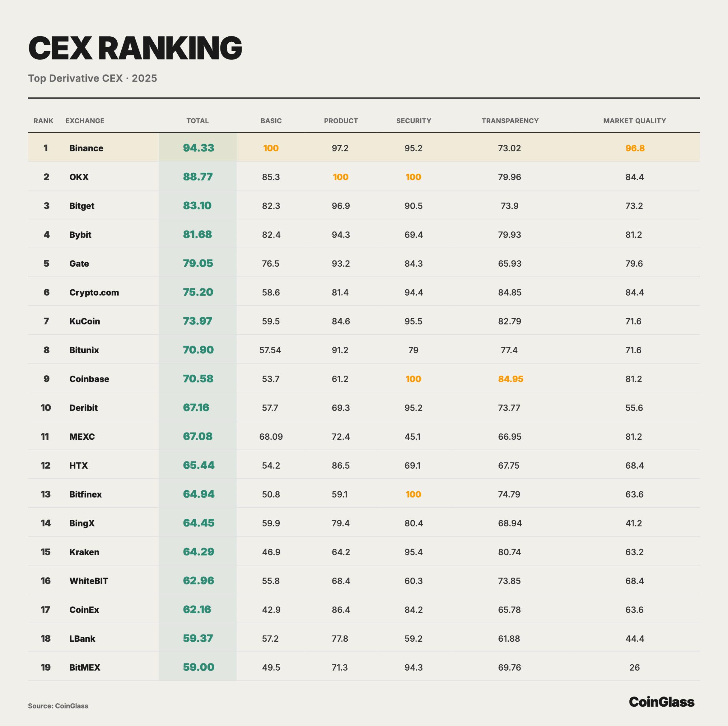This screenshot has height=726, width=728.
Task: Click the MARKET QUALITY column header
Action: tap(634, 121)
